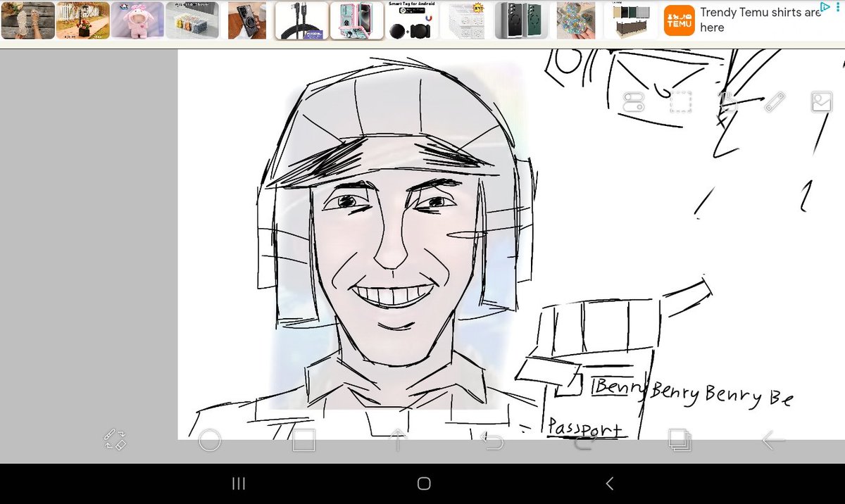Open the Layers panel icon
The image size is (845, 504).
click(x=680, y=441)
